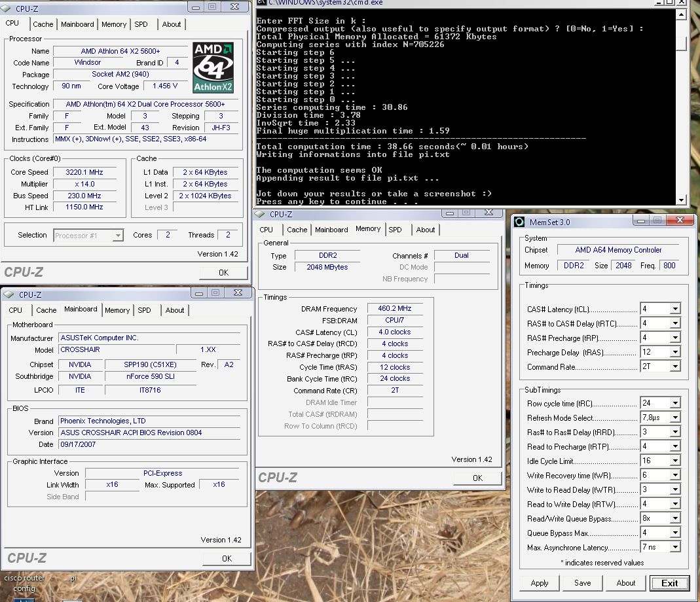This screenshot has width=700, height=602.
Task: Click the motherboard Model field 'CROSSHAIR'
Action: click(x=117, y=349)
